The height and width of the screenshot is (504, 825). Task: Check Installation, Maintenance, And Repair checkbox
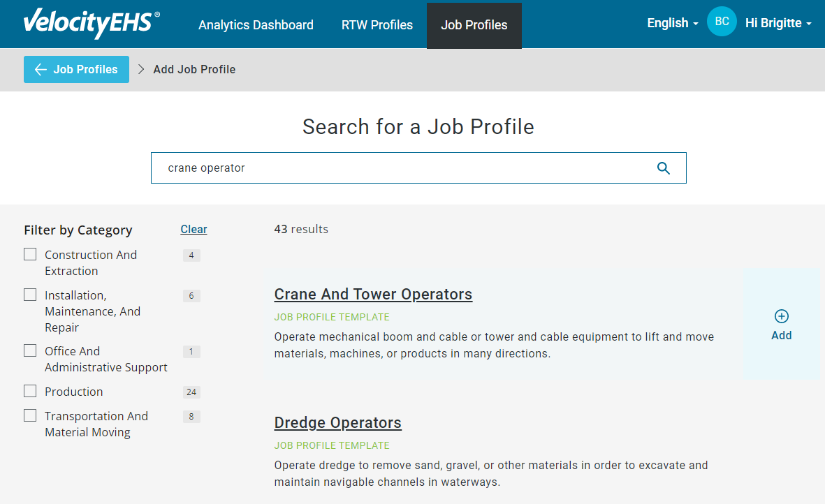(x=30, y=295)
